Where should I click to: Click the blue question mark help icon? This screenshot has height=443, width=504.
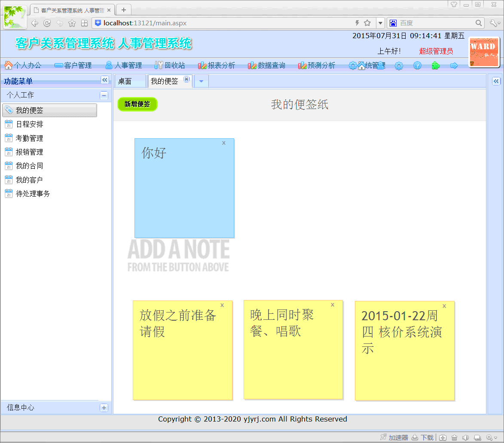(417, 66)
